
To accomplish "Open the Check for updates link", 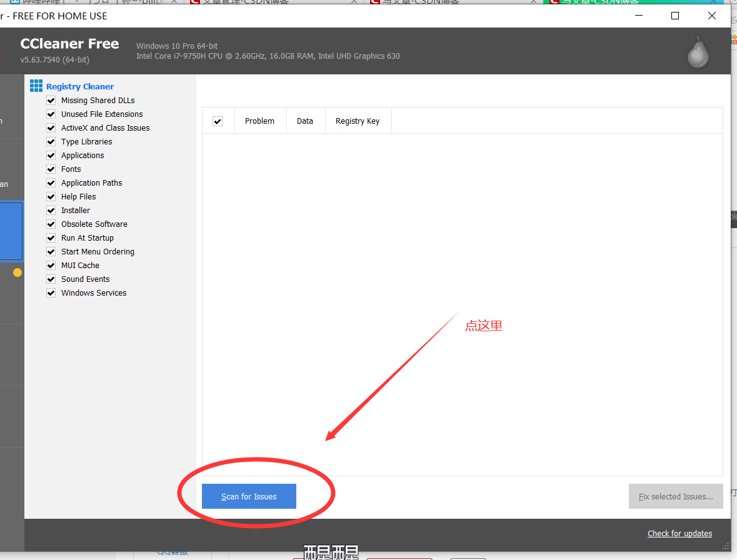I will point(679,533).
